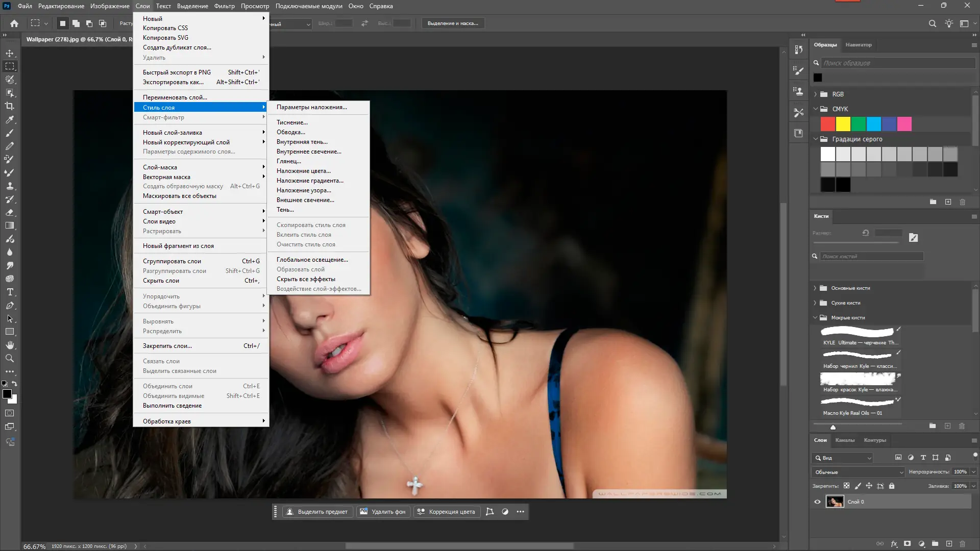Viewport: 980px width, 551px height.
Task: Pick the red CMYK color swatch
Action: tap(827, 124)
